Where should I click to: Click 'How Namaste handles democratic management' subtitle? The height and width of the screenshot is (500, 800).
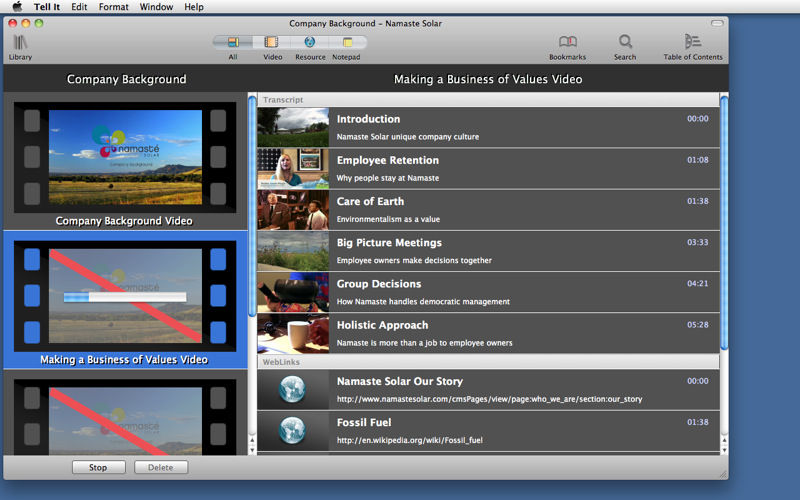tap(423, 302)
